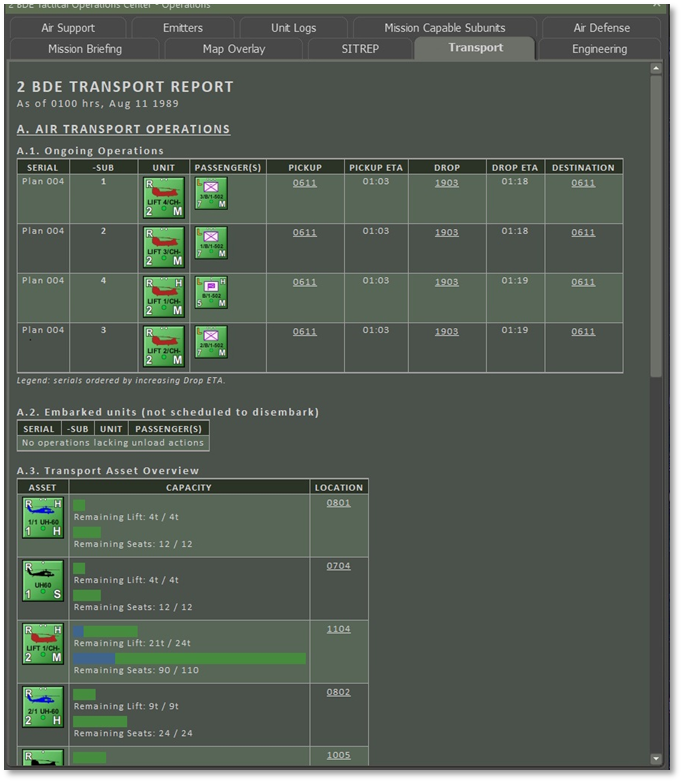
Task: Click the 1104 location link
Action: (338, 630)
